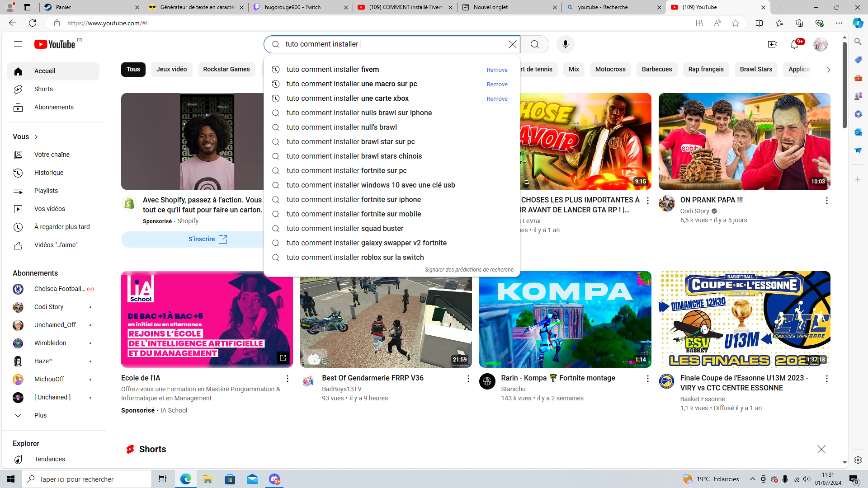
Task: Add this page to browser favorites star
Action: (x=736, y=23)
